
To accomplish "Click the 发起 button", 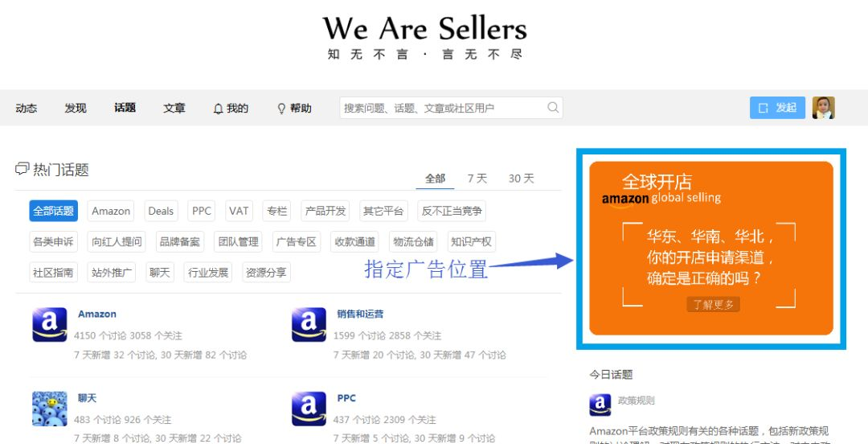I will coord(777,108).
